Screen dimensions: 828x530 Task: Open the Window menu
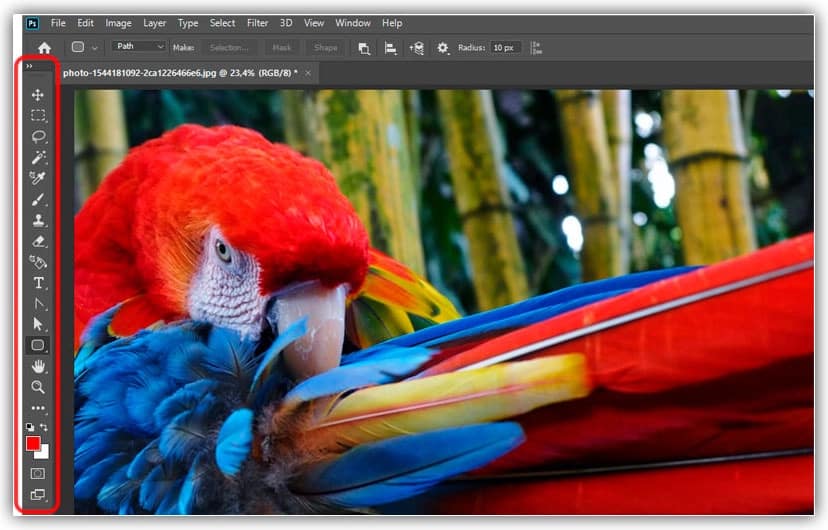coord(353,23)
